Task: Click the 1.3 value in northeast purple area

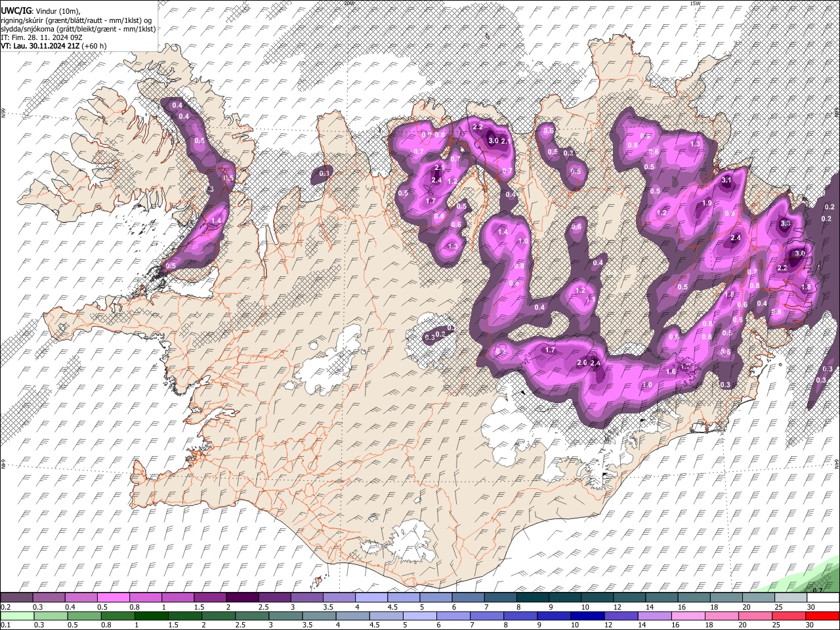Action: tap(696, 144)
